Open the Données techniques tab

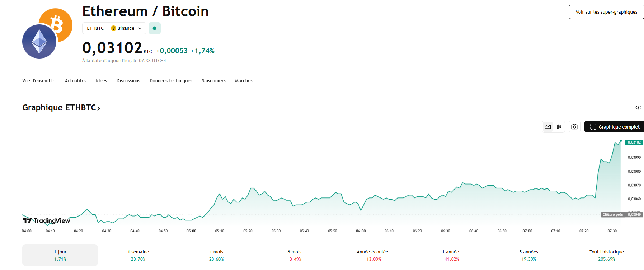click(x=171, y=80)
